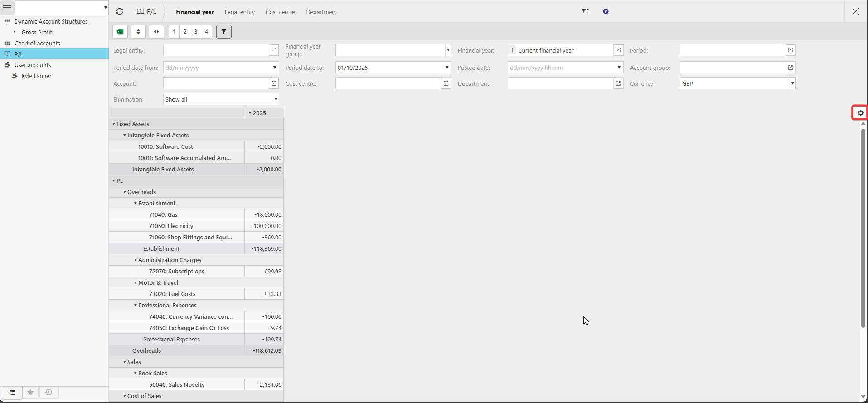
Task: Collapse Sales group
Action: tap(125, 362)
